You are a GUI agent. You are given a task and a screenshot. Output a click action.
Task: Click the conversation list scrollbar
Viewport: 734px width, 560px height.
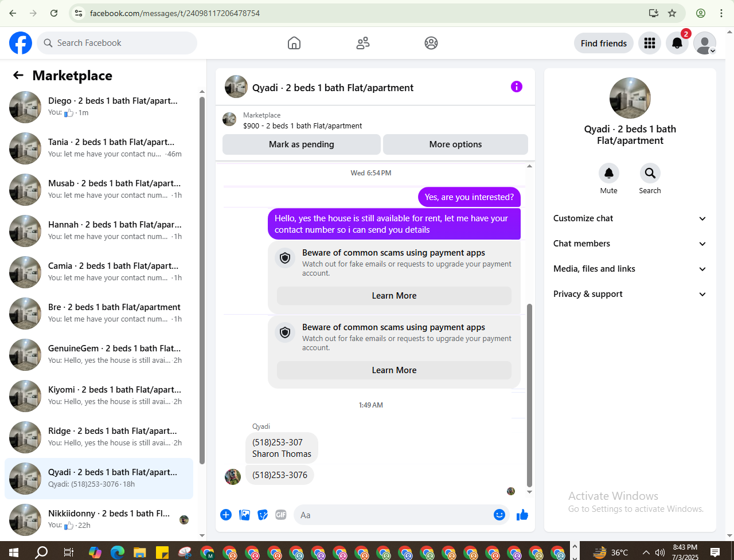202,280
